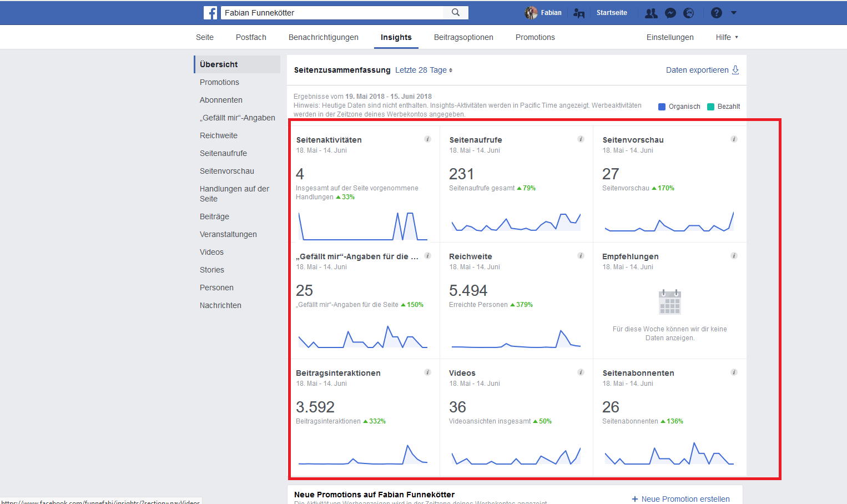Open Reichweite in the sidebar
The height and width of the screenshot is (504, 847).
tap(219, 135)
